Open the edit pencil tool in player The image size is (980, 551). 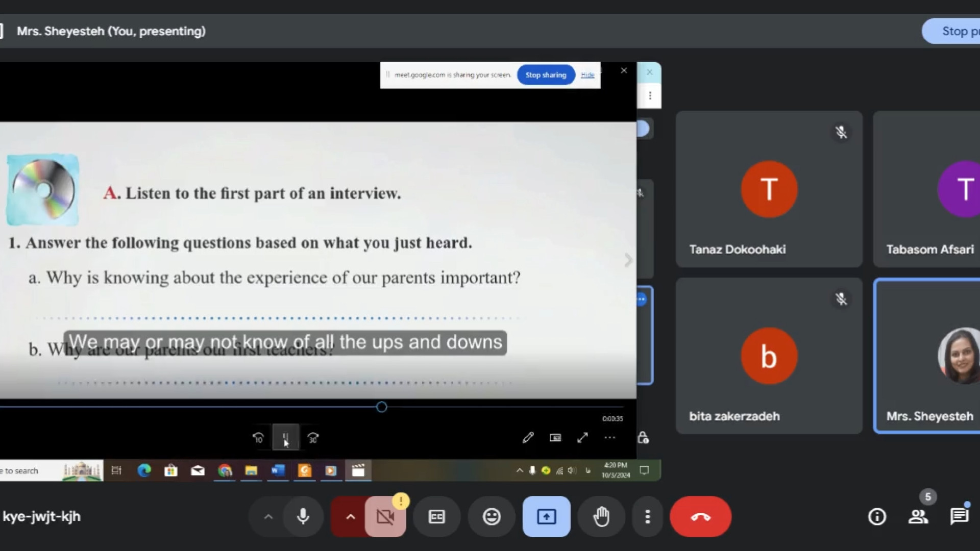(x=528, y=438)
